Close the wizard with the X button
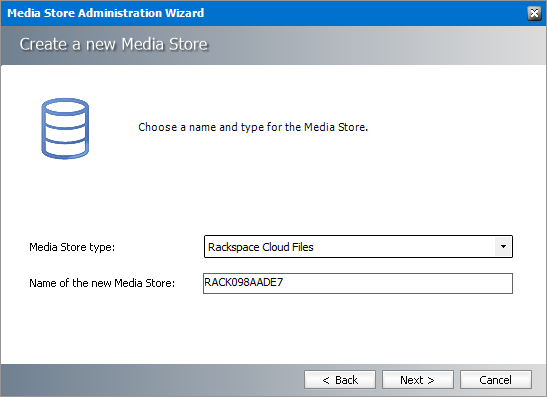This screenshot has height=397, width=547. 534,13
